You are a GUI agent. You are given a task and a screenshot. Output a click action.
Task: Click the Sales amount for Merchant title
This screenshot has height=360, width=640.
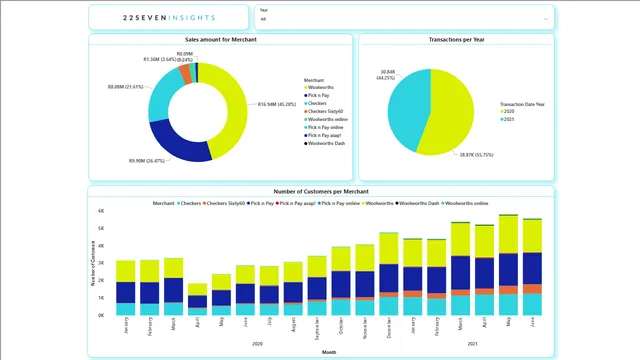[x=221, y=40]
